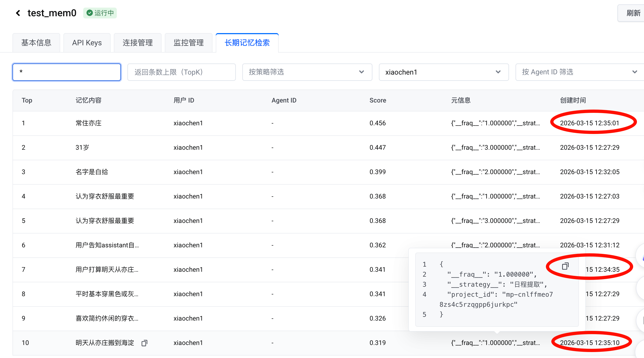Focus the search query input field
The width and height of the screenshot is (644, 358).
[67, 72]
